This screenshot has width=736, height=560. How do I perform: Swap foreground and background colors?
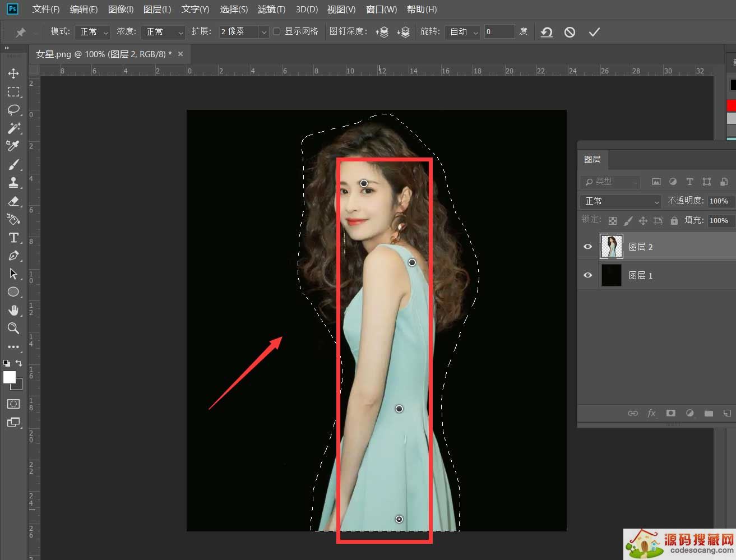18,363
